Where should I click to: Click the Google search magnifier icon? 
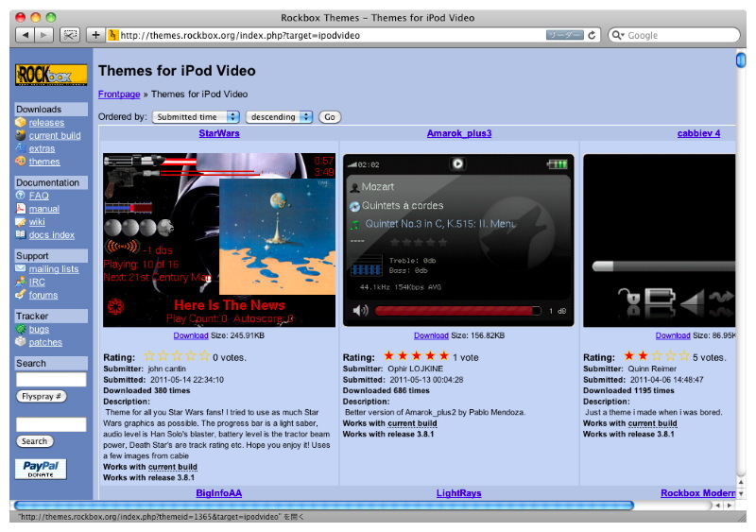[x=618, y=35]
